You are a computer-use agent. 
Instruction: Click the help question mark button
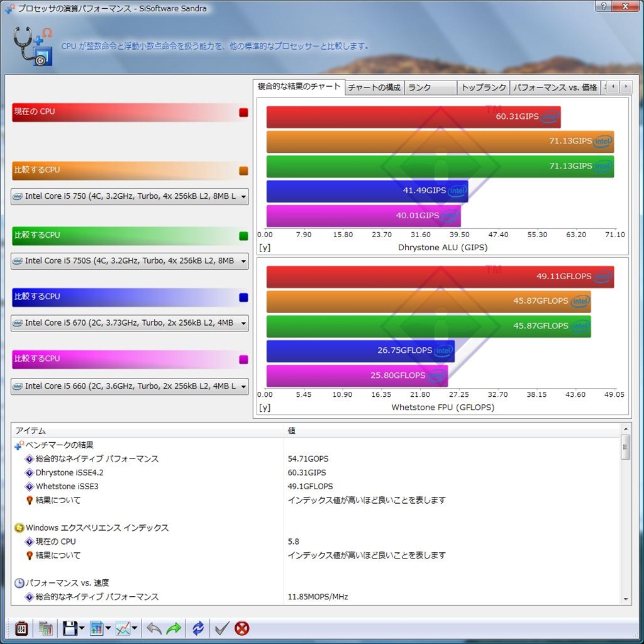point(603,6)
